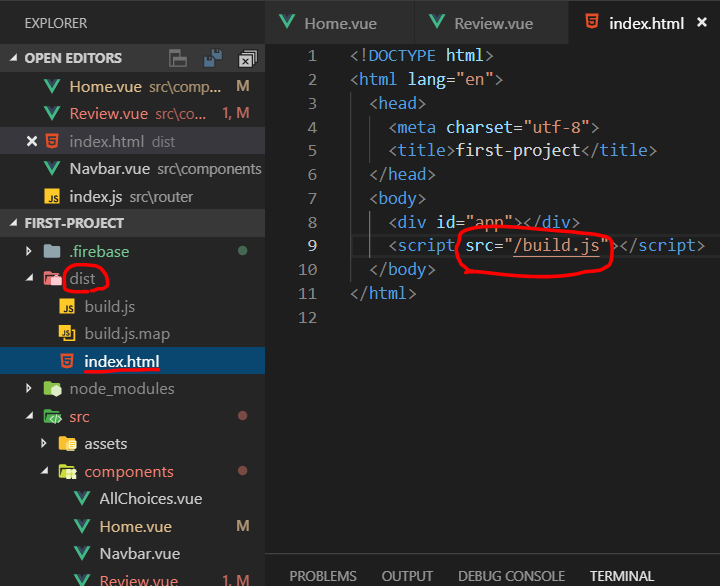This screenshot has width=720, height=586.
Task: Click the first-project title text on line 5
Action: pyautogui.click(x=518, y=151)
